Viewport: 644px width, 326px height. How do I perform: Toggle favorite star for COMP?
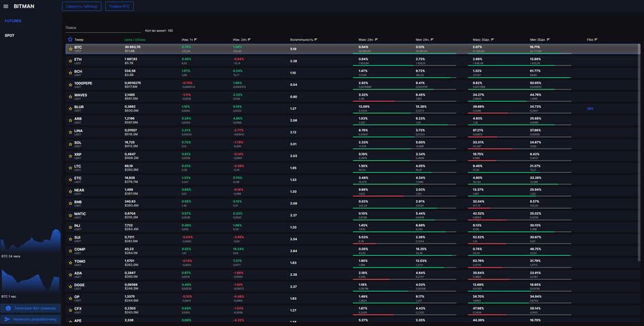tap(70, 251)
